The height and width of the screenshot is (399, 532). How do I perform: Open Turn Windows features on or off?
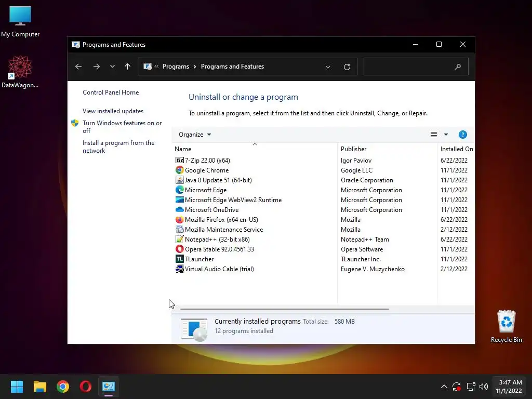coord(122,127)
